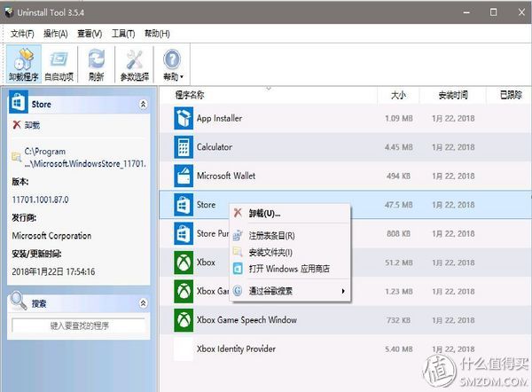
Task: Open the 查看(V) menu
Action: click(x=90, y=34)
